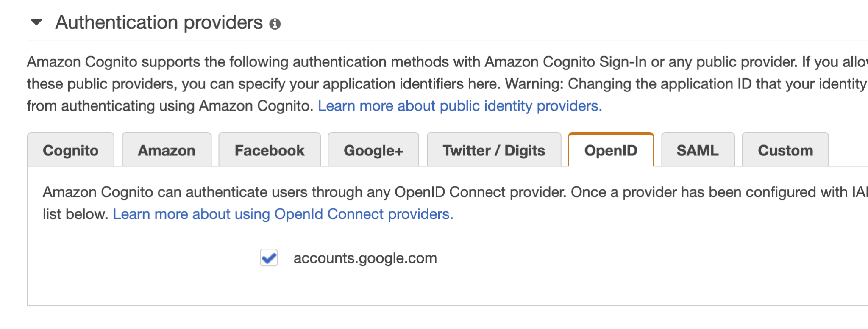The width and height of the screenshot is (868, 329).
Task: Open Learn more about public identity providers link
Action: tap(460, 106)
